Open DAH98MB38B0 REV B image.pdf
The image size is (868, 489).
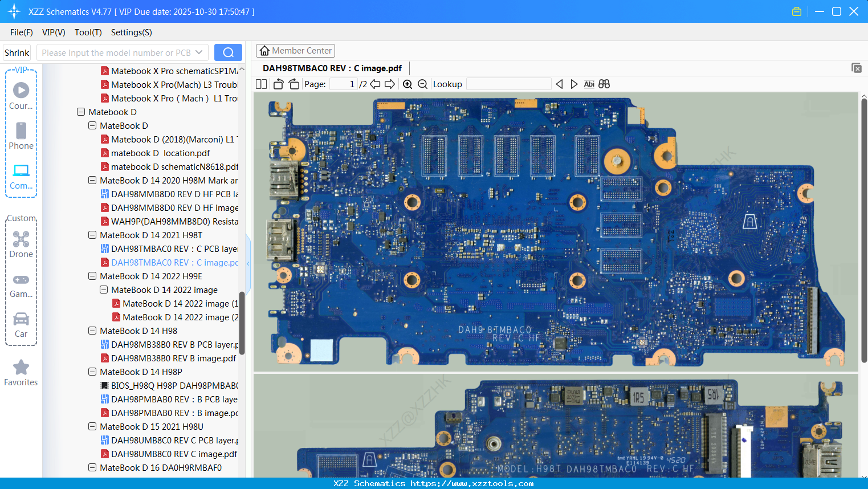[x=169, y=358]
